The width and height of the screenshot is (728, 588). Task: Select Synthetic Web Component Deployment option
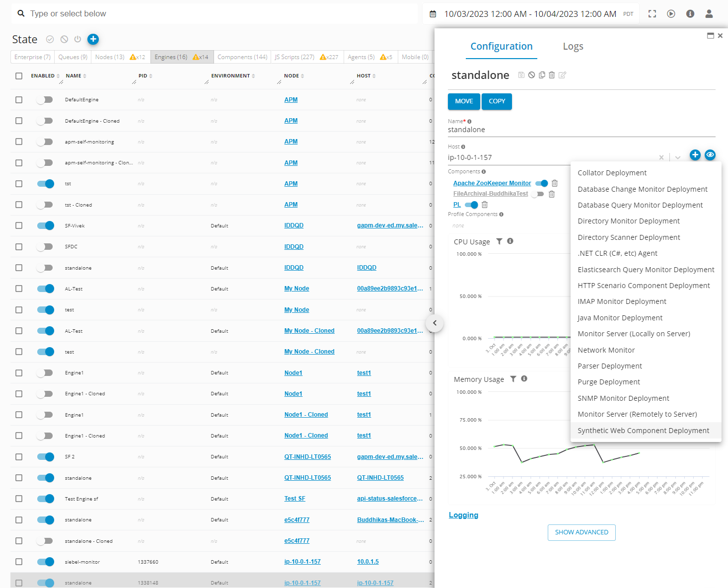click(643, 431)
